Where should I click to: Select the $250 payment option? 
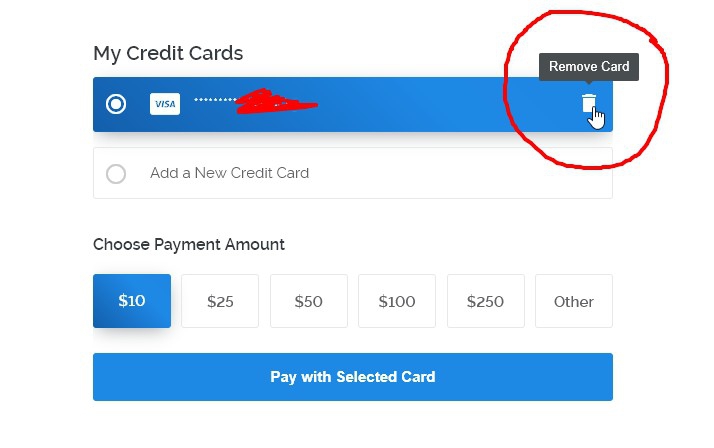tap(485, 301)
